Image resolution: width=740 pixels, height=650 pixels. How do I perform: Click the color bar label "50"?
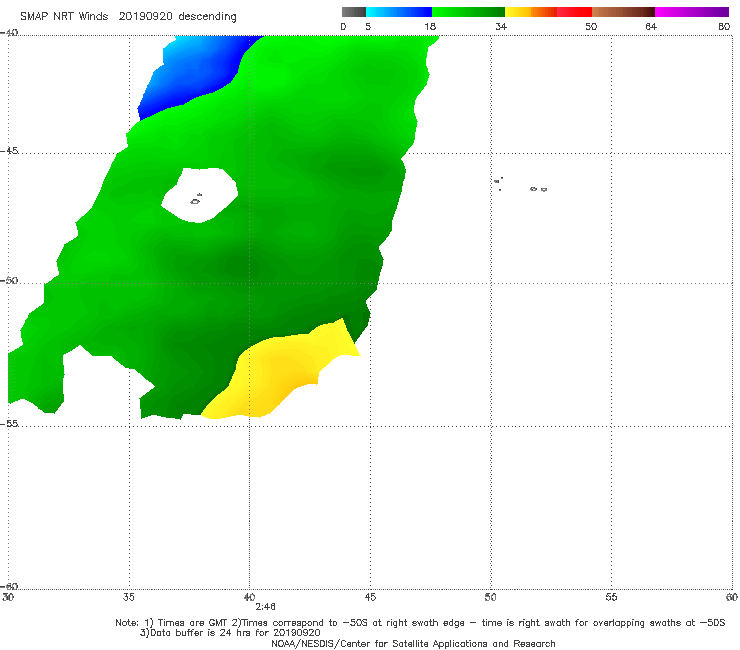(x=591, y=27)
